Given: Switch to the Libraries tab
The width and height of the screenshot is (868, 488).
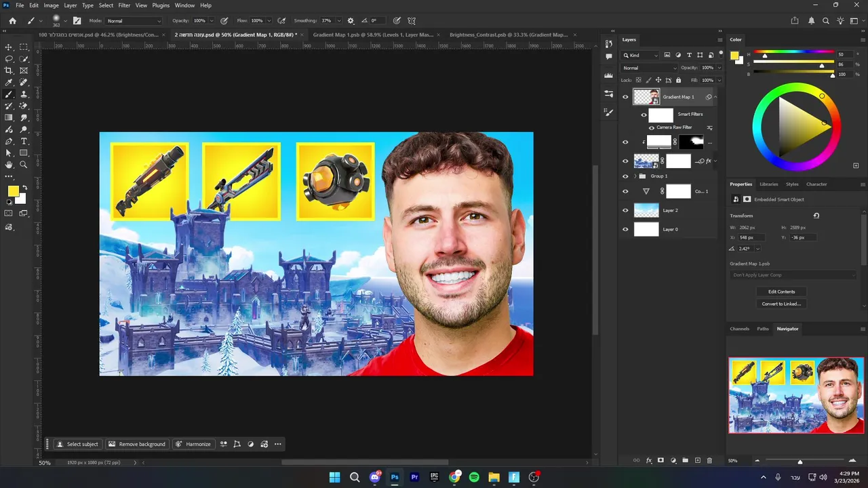Looking at the screenshot, I should [x=769, y=184].
